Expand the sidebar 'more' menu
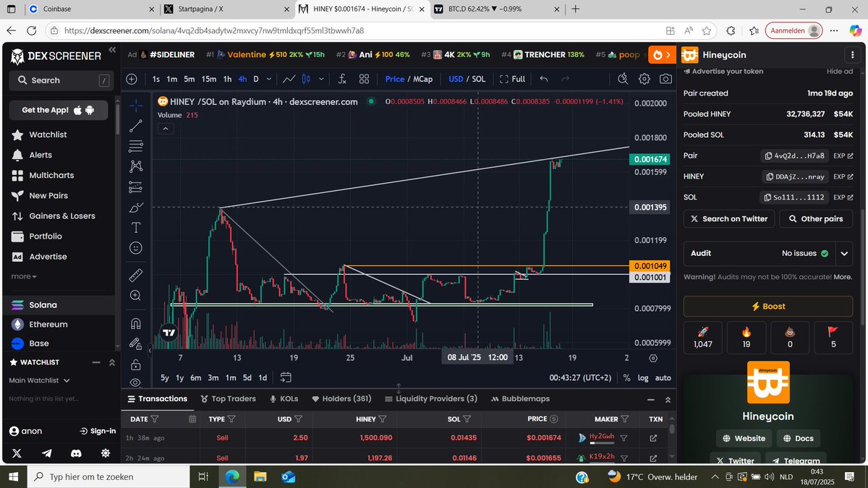 [x=23, y=276]
